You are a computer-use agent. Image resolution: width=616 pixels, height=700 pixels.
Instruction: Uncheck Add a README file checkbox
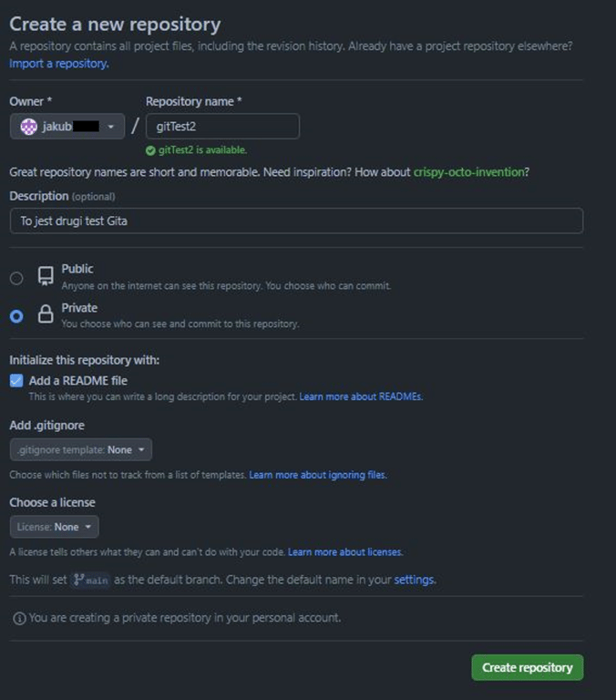tap(16, 381)
